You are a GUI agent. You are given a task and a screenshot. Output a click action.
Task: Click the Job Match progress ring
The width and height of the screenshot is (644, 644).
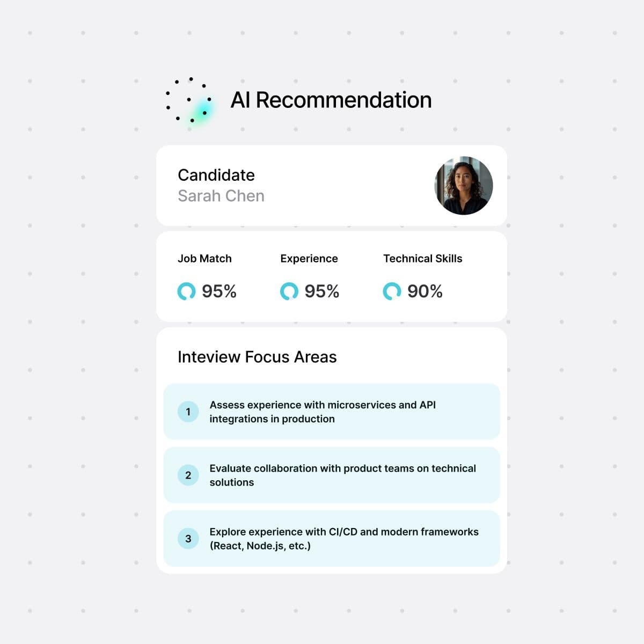(186, 291)
